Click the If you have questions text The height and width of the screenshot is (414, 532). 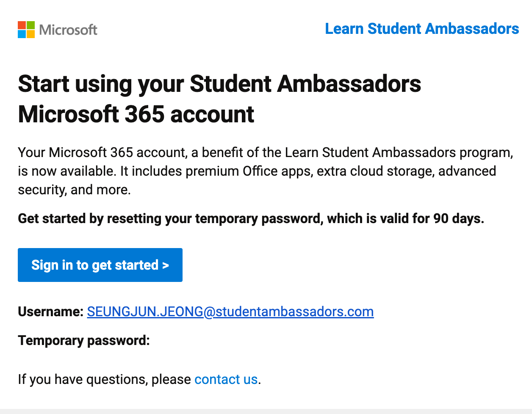tap(104, 379)
